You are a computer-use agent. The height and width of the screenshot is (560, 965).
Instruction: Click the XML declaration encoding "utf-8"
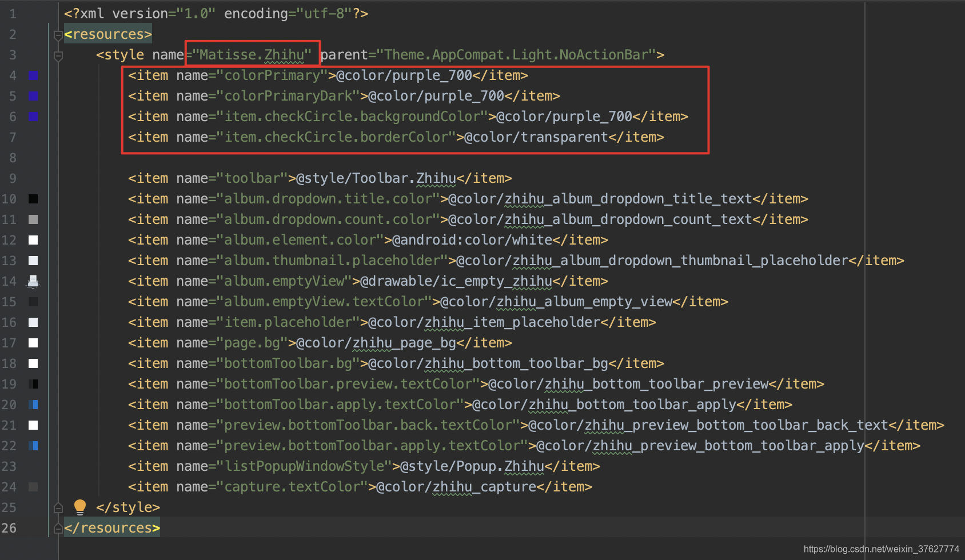pyautogui.click(x=324, y=14)
